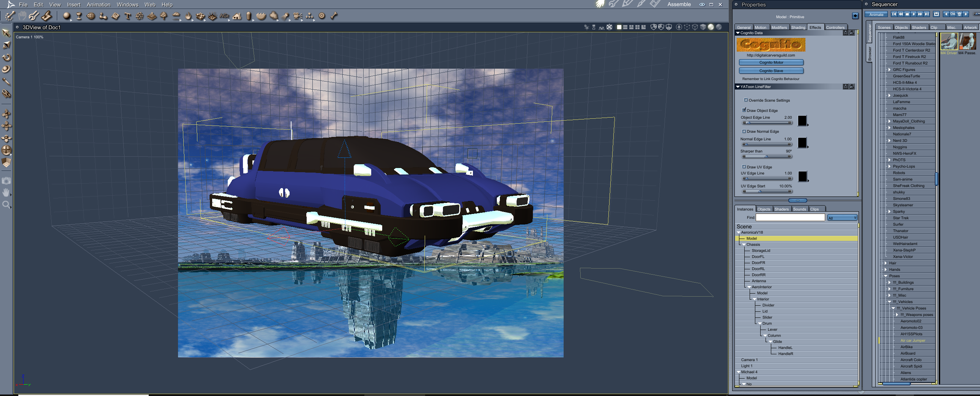Insert a terrain object
Viewport: 980px width, 396px height.
point(152,16)
